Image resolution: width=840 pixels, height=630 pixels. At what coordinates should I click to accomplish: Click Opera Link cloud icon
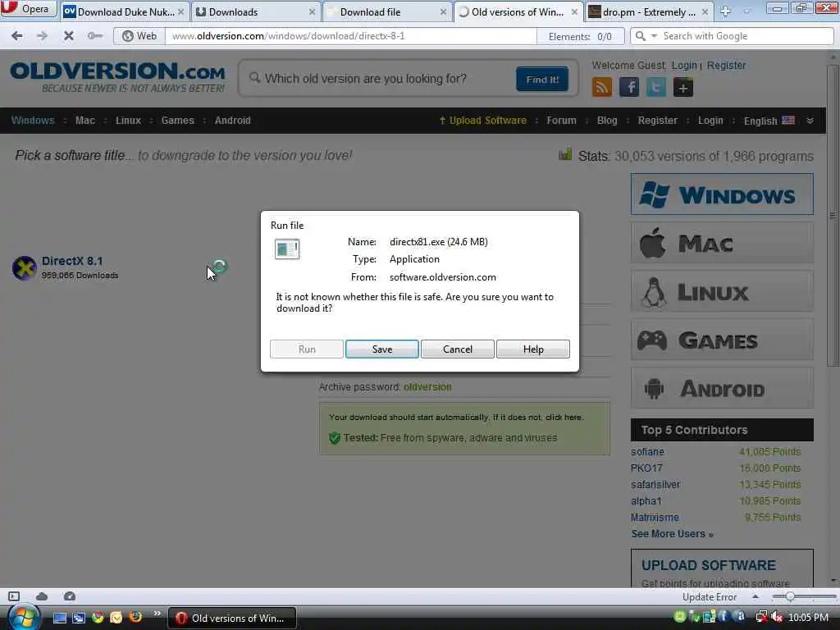42,596
